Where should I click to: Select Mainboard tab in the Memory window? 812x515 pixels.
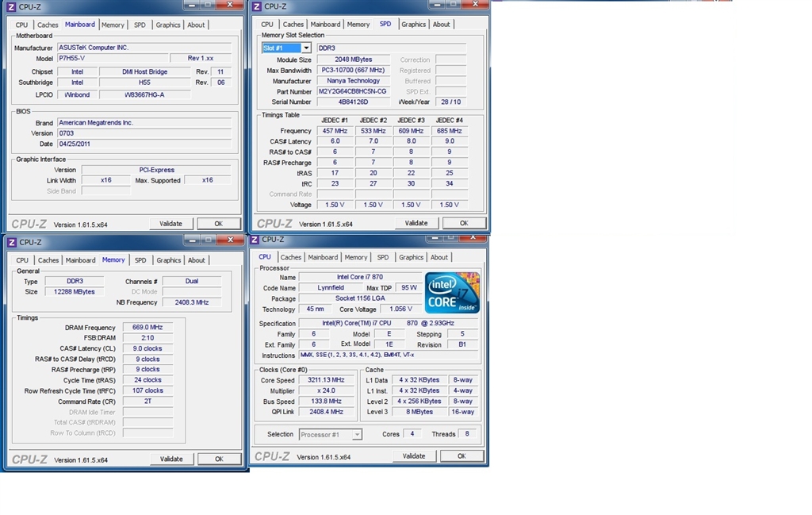80,260
